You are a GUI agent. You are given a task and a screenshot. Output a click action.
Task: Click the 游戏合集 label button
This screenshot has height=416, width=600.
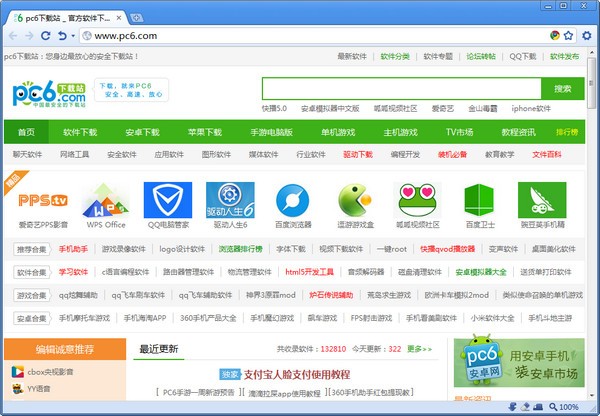[32, 295]
